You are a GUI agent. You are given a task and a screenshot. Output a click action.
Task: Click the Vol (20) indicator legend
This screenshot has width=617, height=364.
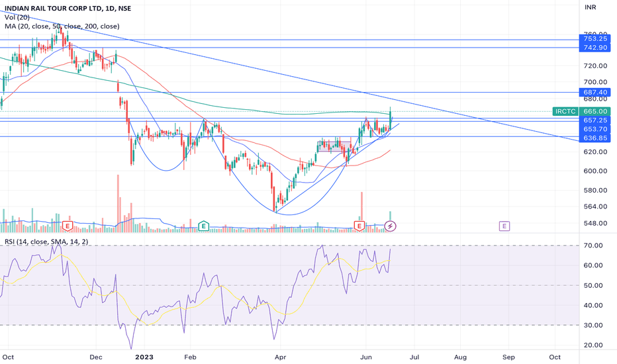coord(17,17)
